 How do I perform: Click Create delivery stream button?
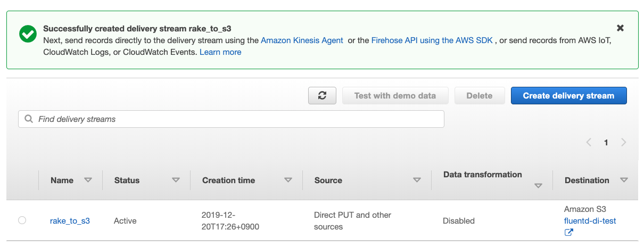pyautogui.click(x=568, y=96)
